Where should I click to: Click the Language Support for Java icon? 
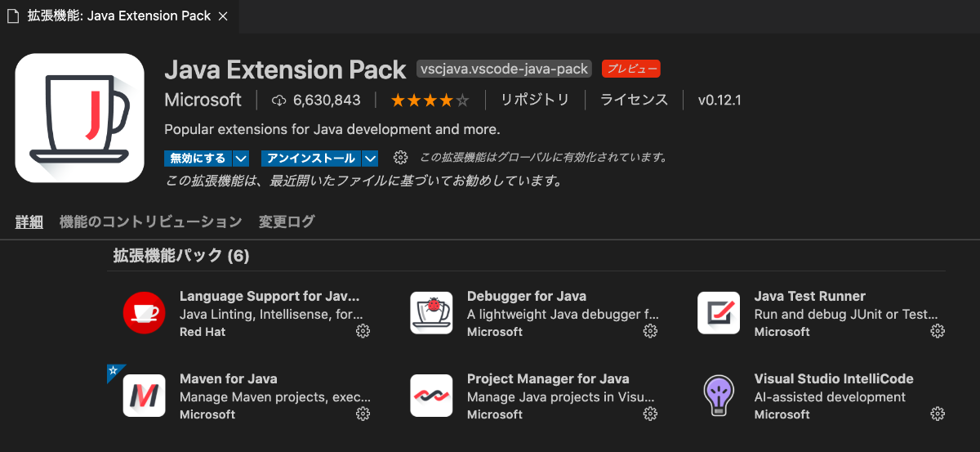point(144,313)
